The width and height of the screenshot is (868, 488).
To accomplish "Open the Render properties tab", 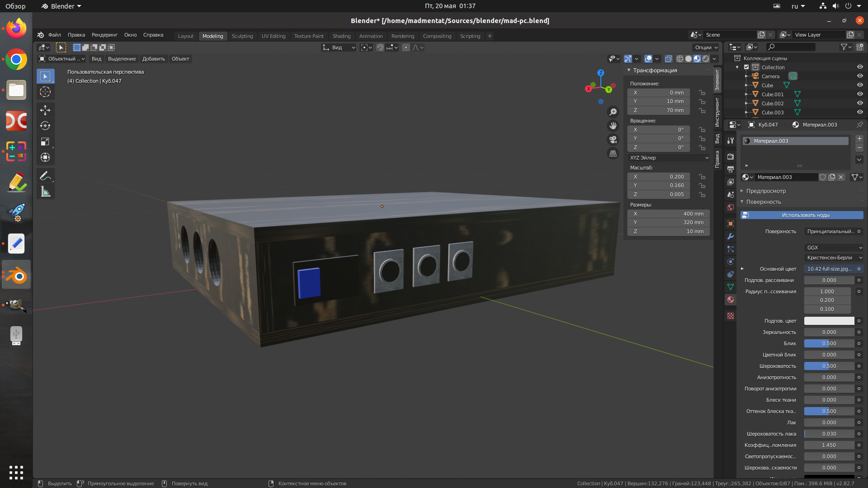I will 731,156.
